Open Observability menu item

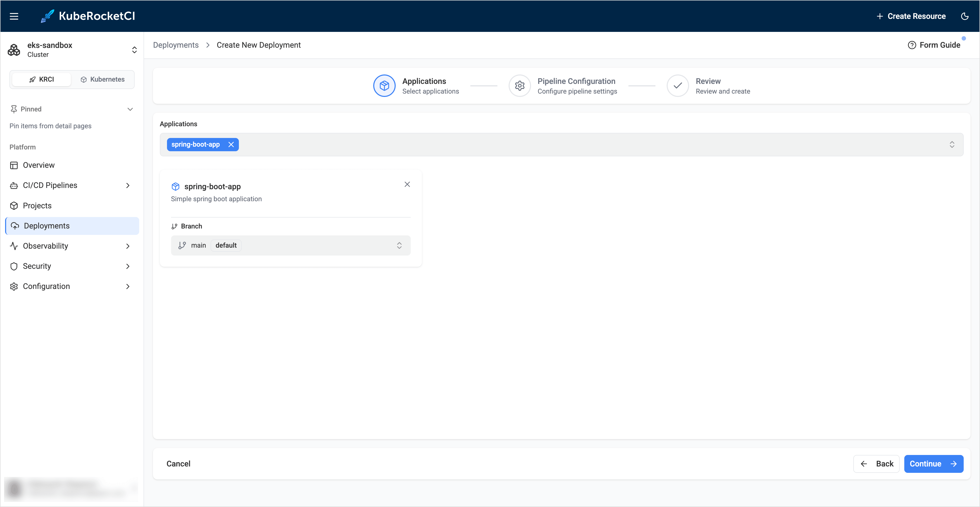point(72,246)
